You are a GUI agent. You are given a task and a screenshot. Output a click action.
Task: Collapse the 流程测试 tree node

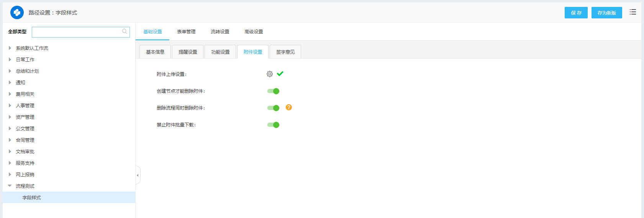(10, 186)
